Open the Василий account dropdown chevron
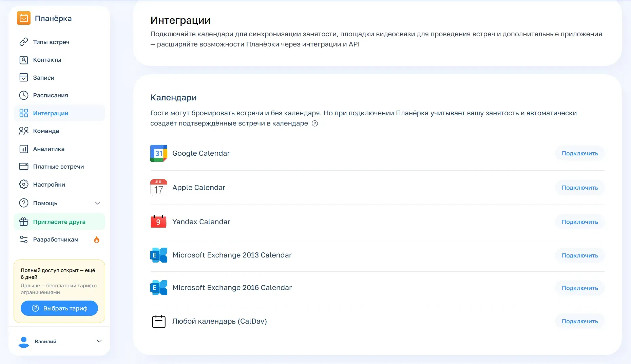 [x=99, y=341]
